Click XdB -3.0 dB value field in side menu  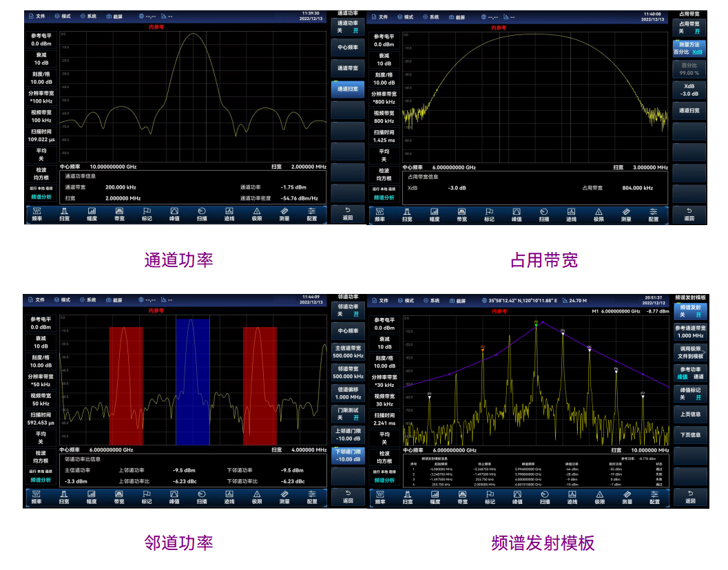[689, 90]
